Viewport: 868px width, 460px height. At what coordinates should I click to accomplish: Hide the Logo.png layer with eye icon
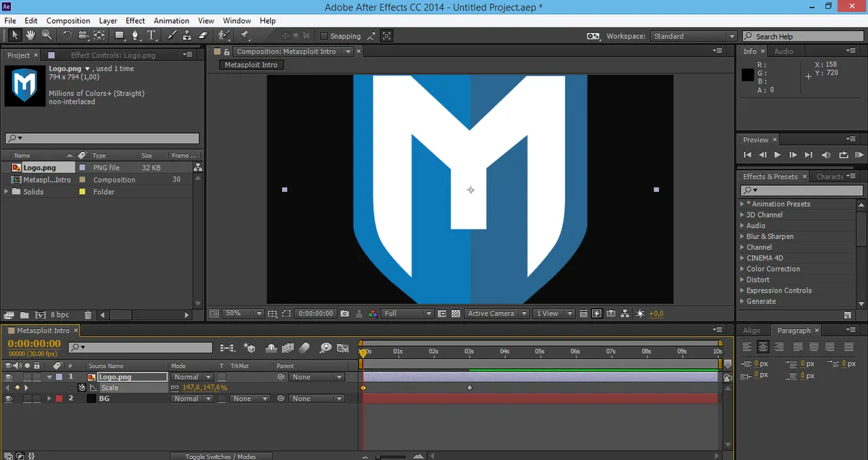pyautogui.click(x=9, y=377)
